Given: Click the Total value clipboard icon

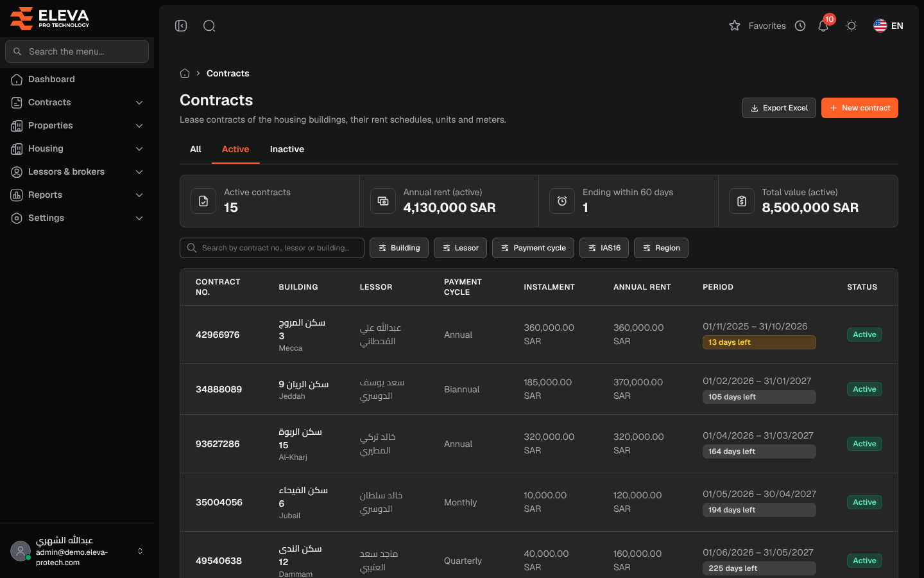Looking at the screenshot, I should click(x=742, y=201).
